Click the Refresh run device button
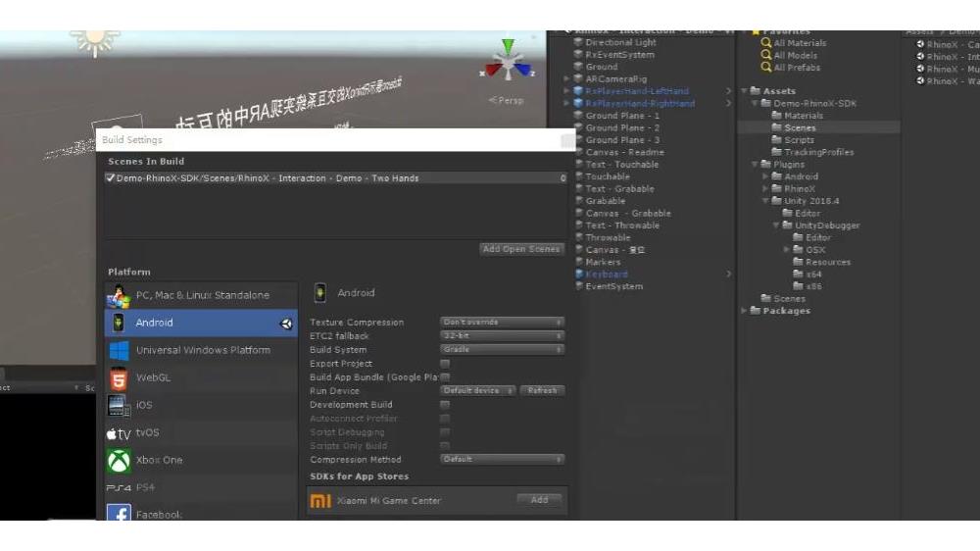Screen dimensions: 980x551 click(543, 391)
